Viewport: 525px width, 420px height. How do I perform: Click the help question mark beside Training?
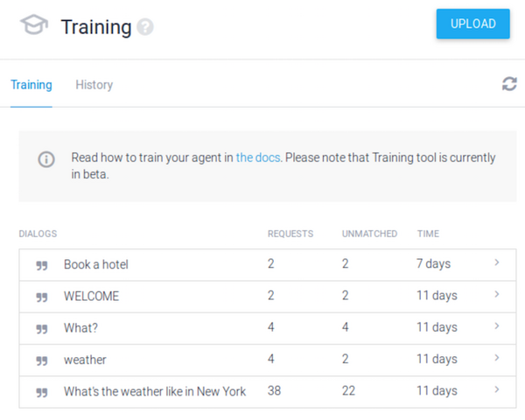145,27
